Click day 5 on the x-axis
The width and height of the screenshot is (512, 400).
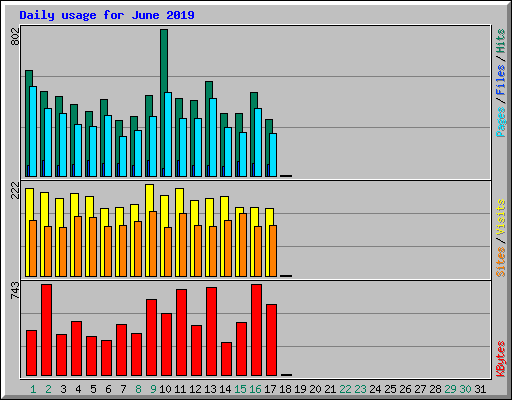coord(93,389)
